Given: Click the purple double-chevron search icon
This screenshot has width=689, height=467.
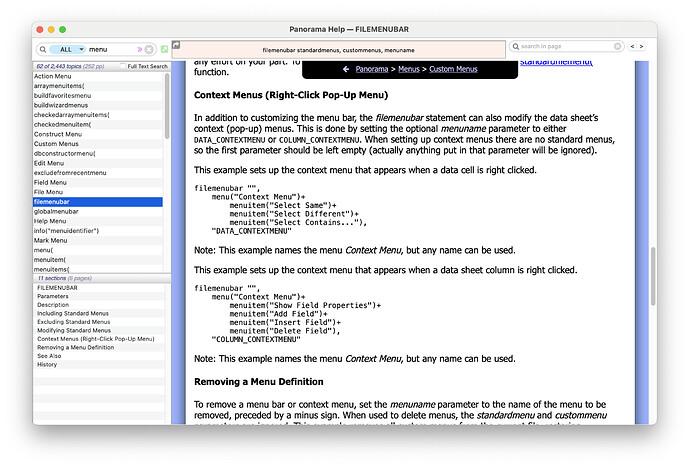Looking at the screenshot, I should (140, 50).
